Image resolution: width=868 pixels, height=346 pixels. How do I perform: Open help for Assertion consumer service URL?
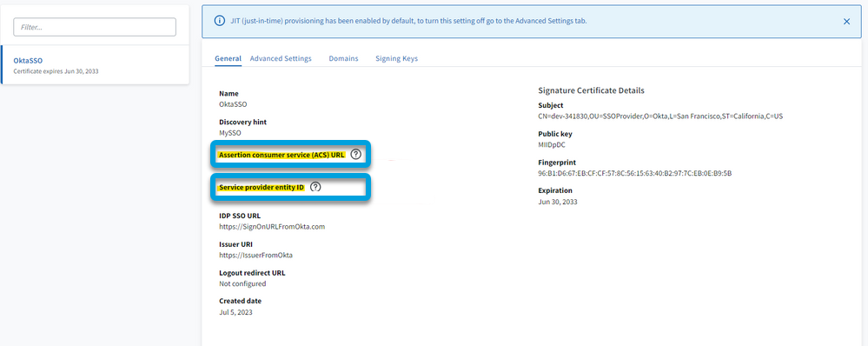tap(356, 155)
